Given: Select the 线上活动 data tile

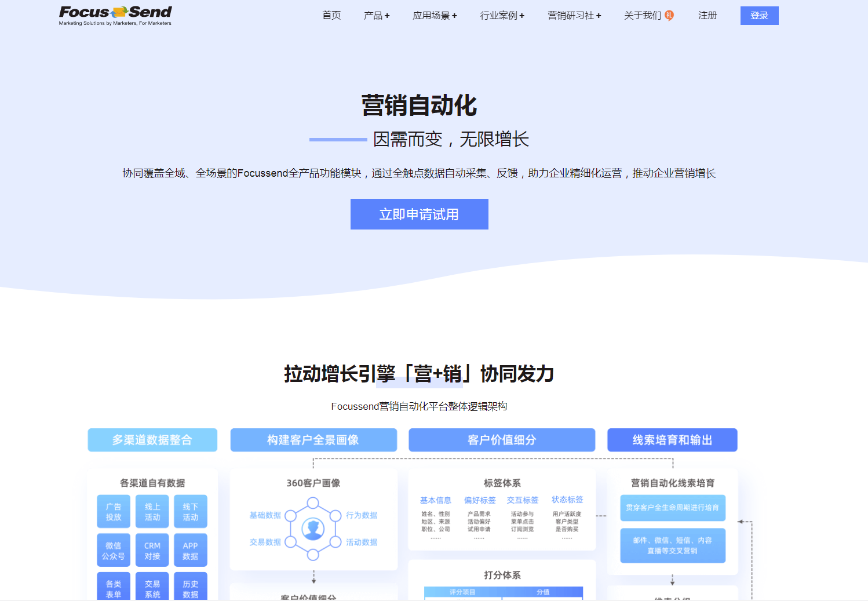Looking at the screenshot, I should 152,512.
